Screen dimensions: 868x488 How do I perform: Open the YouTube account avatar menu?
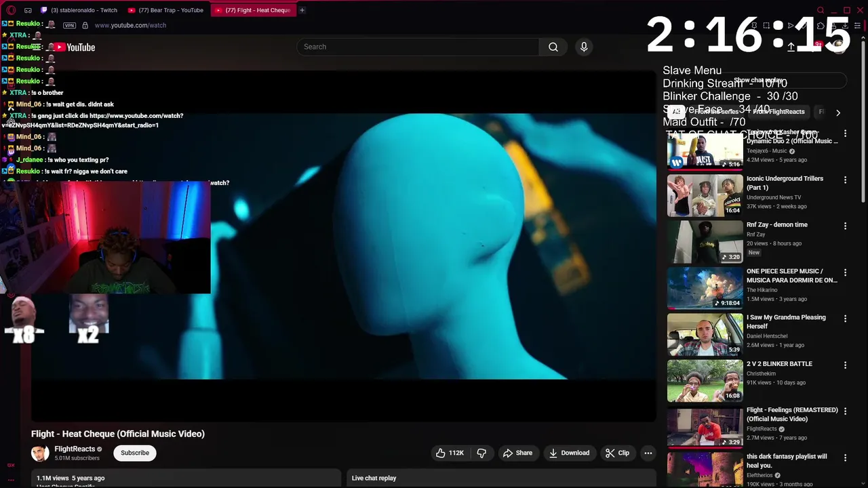click(x=840, y=47)
